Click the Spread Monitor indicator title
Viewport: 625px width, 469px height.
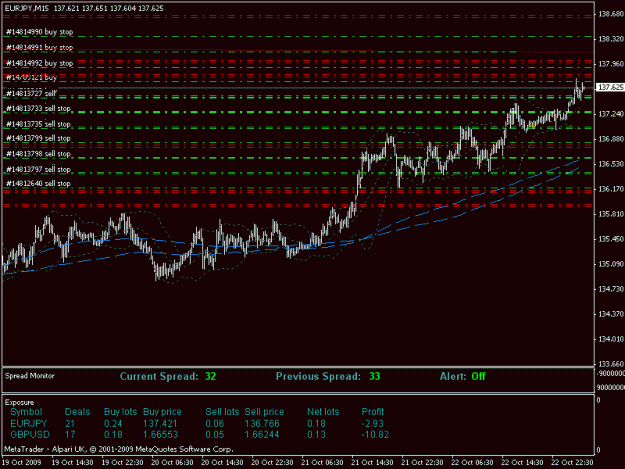(x=29, y=376)
